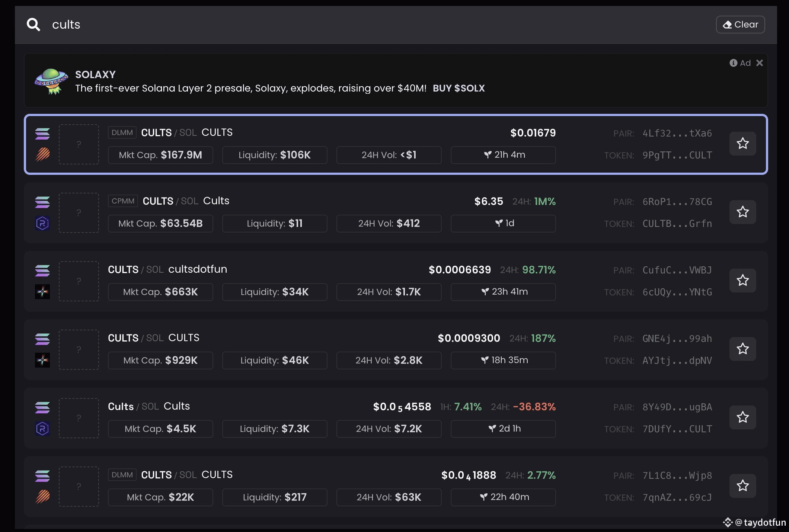
Task: Favorite the 6RoP1...78CG pair with star
Action: coord(742,212)
